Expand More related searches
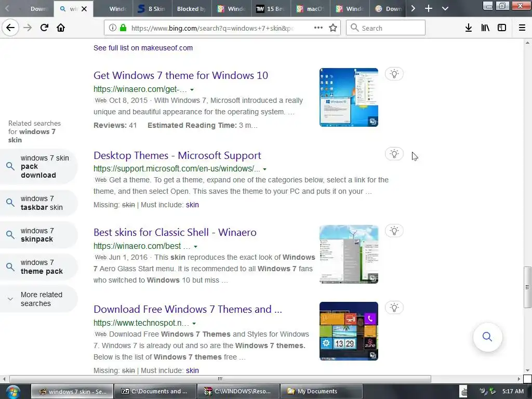This screenshot has width=532, height=399. pos(38,299)
